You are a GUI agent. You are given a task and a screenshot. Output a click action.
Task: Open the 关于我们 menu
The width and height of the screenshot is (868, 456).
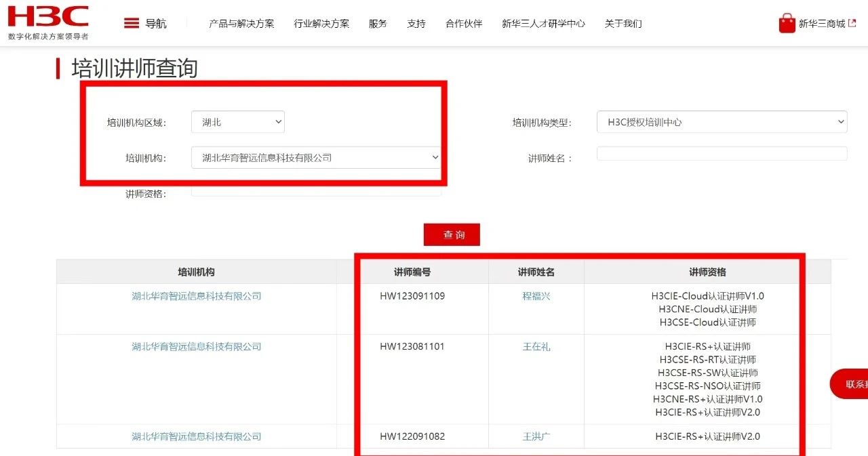(x=623, y=24)
